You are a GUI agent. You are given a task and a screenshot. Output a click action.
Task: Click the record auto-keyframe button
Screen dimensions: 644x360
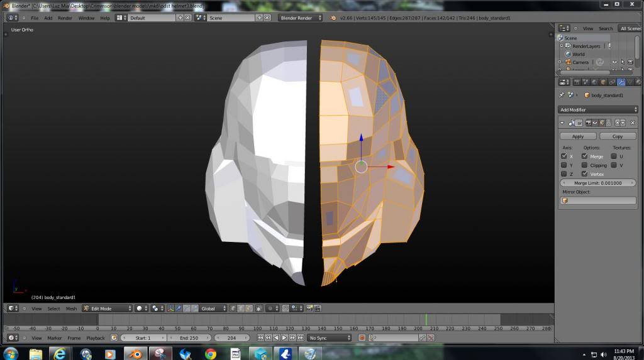tap(362, 338)
